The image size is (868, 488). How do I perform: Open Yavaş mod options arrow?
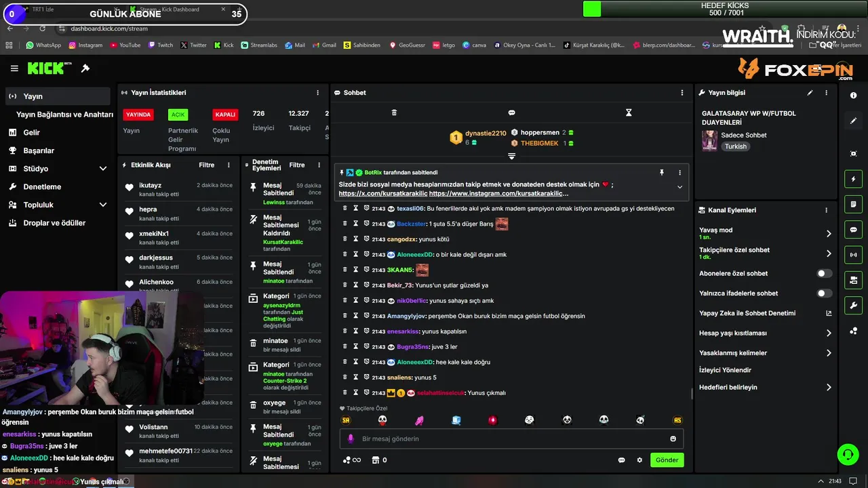[829, 234]
